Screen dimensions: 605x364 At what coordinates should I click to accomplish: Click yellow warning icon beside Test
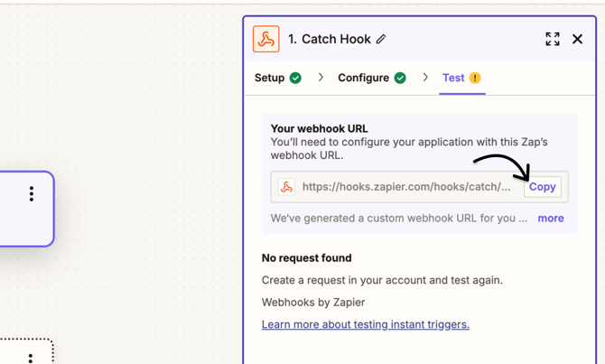pos(475,78)
